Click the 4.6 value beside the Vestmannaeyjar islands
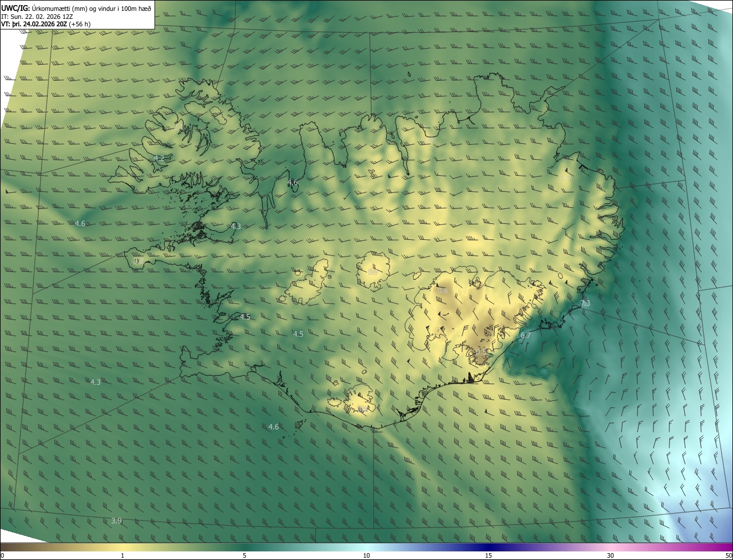This screenshot has width=733, height=560. pyautogui.click(x=274, y=427)
